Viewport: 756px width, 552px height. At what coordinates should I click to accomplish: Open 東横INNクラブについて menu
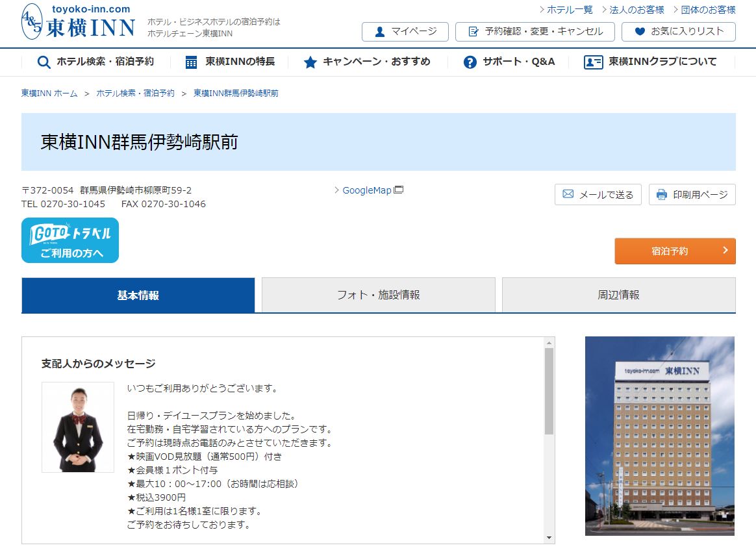click(x=650, y=62)
